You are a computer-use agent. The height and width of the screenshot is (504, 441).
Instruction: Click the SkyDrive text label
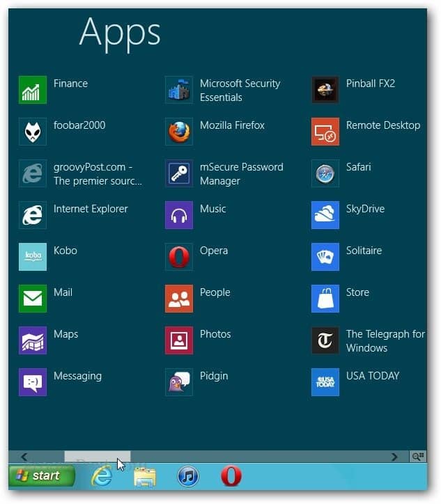click(365, 210)
